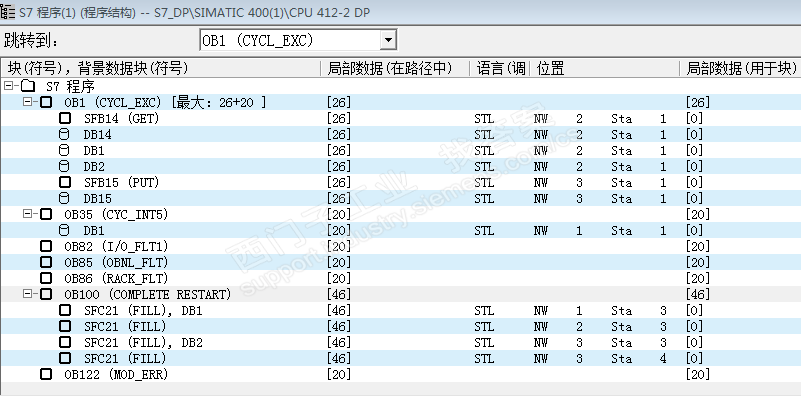This screenshot has width=801, height=396.
Task: Click the [46] path value of OB100
Action: [339, 294]
